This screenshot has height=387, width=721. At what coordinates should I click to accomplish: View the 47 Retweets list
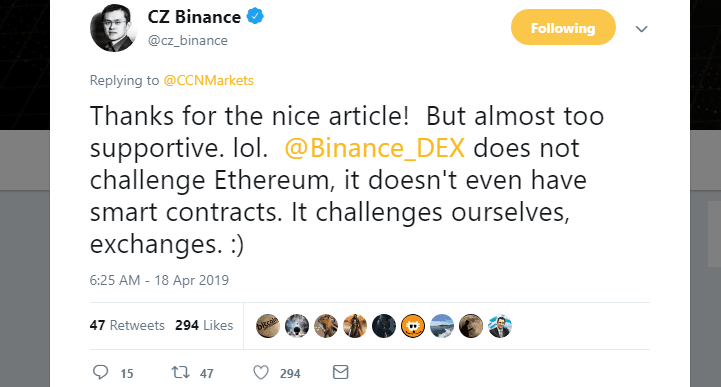tap(127, 325)
